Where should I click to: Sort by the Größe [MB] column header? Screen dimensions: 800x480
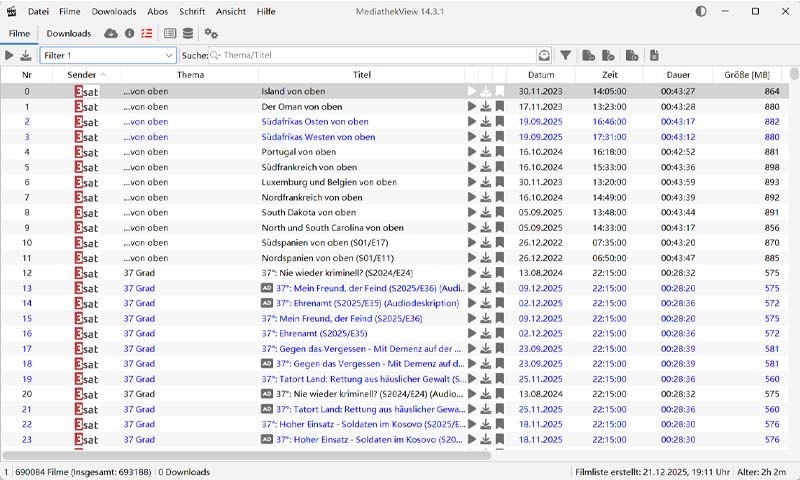click(747, 74)
